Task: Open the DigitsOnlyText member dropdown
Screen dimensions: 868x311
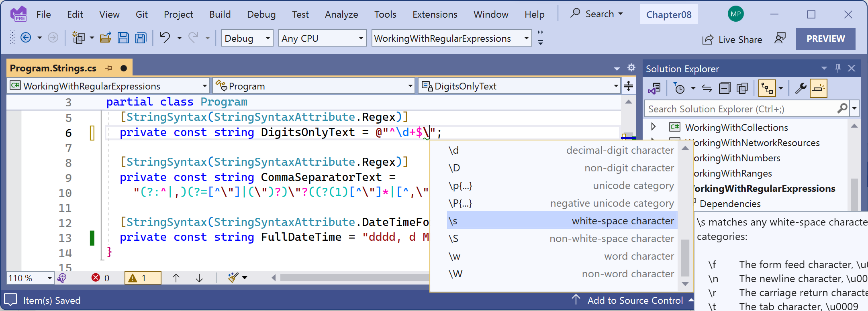Action: pyautogui.click(x=519, y=86)
